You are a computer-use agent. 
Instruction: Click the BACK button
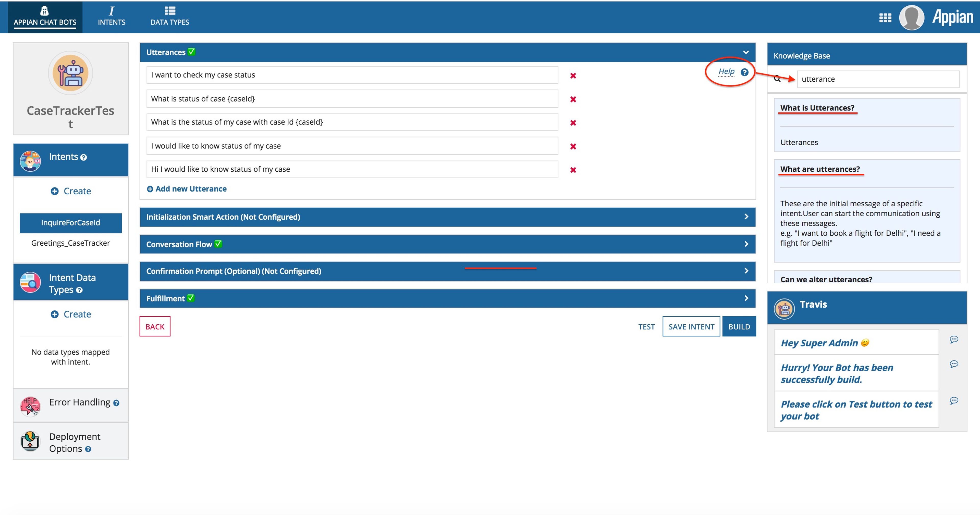pyautogui.click(x=155, y=326)
